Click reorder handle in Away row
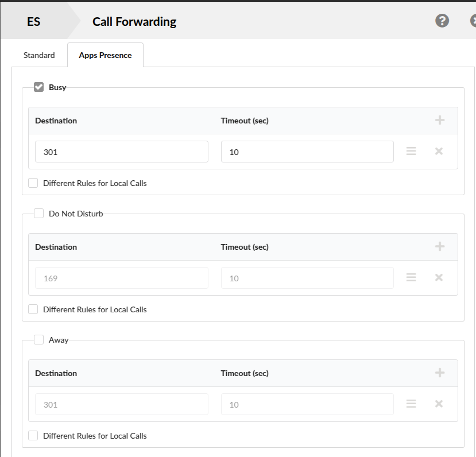The width and height of the screenshot is (476, 457). click(411, 404)
